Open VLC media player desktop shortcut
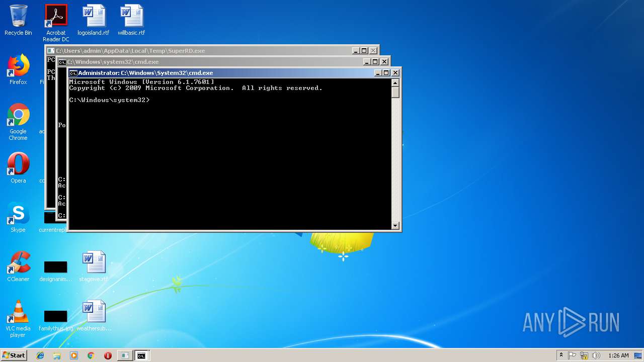This screenshot has width=644, height=362. (18, 319)
